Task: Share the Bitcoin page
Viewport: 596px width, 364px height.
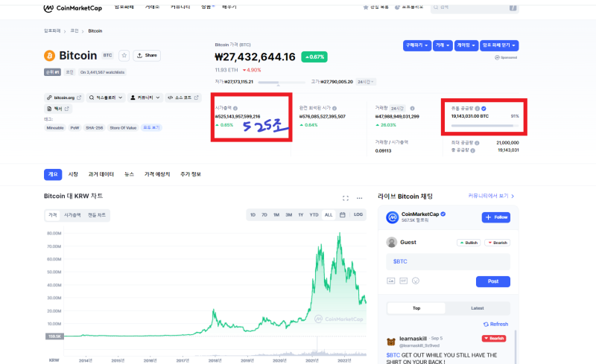Action: pos(147,56)
